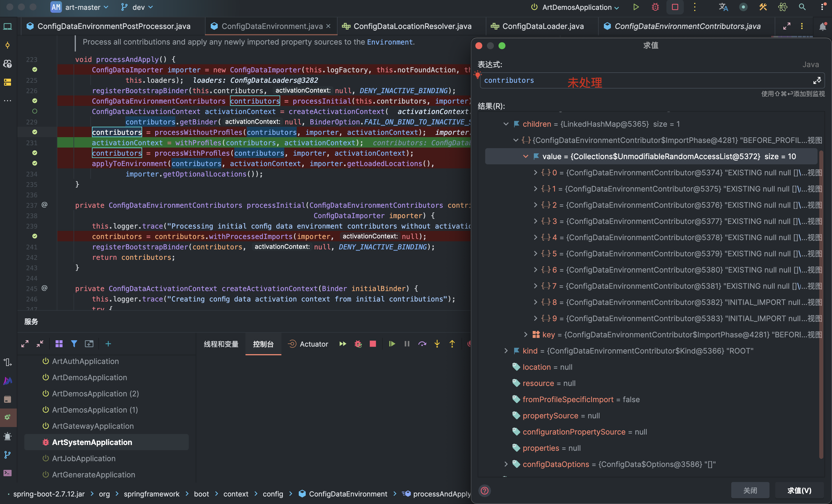Toggle breakpoint on applyToEnvironment line
Image resolution: width=832 pixels, height=504 pixels.
(x=34, y=163)
